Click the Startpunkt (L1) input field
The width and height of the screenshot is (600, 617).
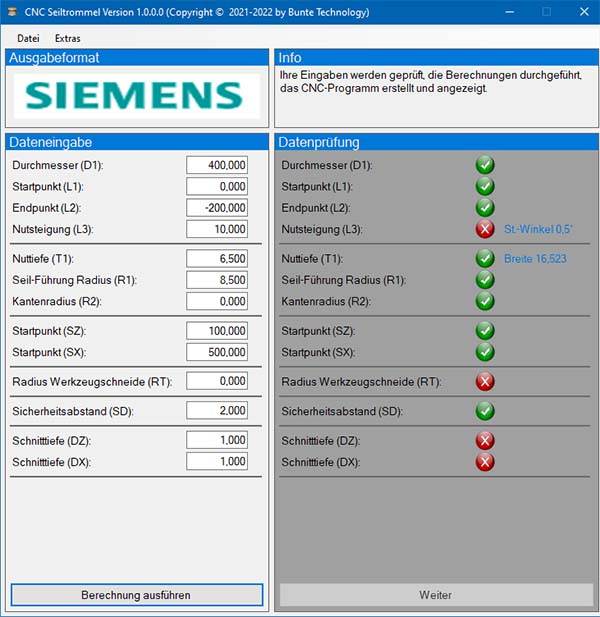[x=217, y=186]
